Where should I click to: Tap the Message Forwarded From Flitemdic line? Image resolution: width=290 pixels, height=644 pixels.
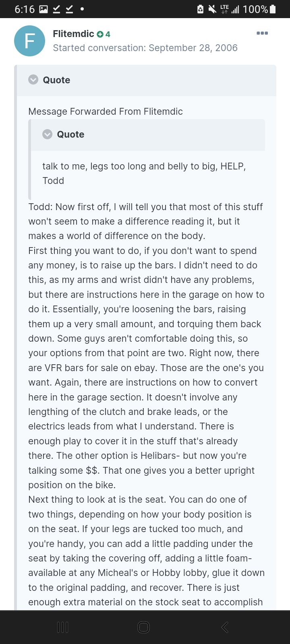pos(106,111)
